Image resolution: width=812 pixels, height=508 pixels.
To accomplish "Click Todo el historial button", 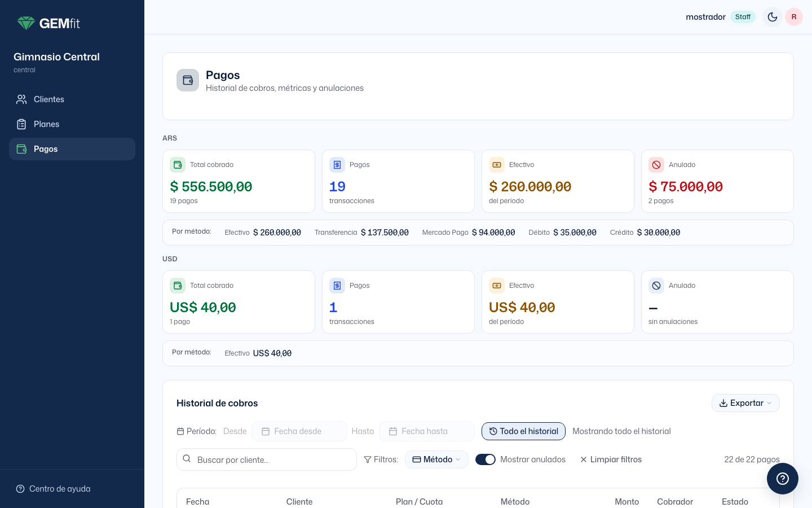I will point(523,431).
